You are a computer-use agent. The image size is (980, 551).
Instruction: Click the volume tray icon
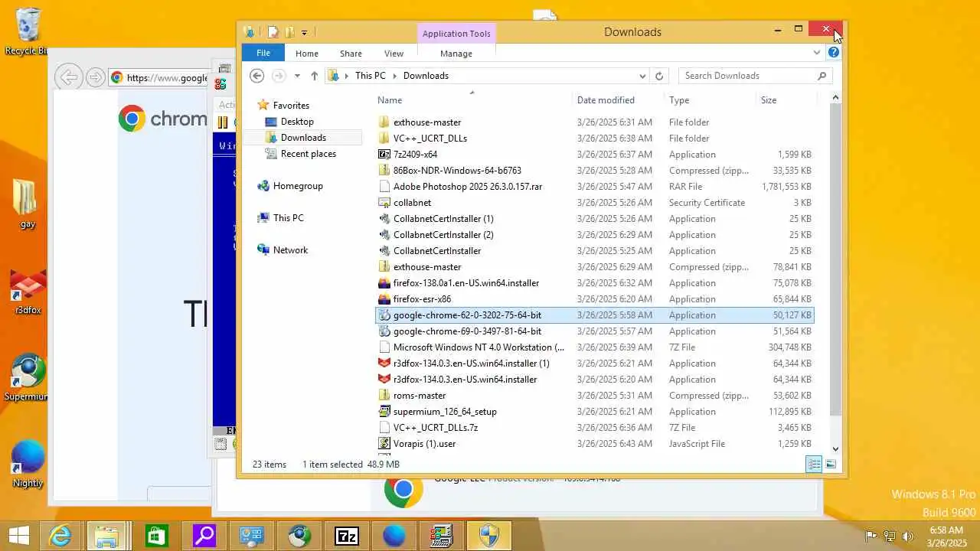coord(908,536)
